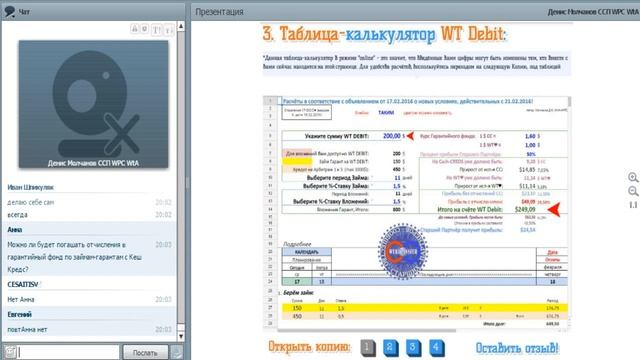Click the bell notification icon in chat
Screen dimensions: 640x360
tap(135, 29)
